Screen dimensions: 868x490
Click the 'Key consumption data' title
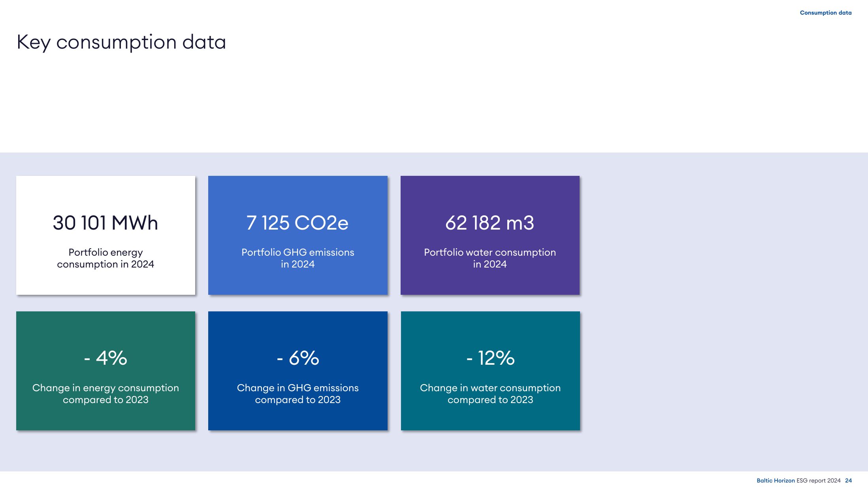point(121,42)
